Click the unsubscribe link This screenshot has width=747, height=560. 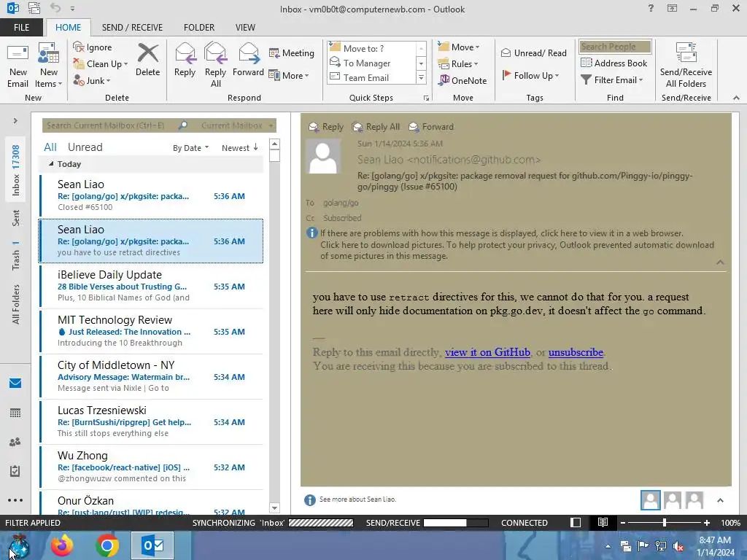point(576,352)
